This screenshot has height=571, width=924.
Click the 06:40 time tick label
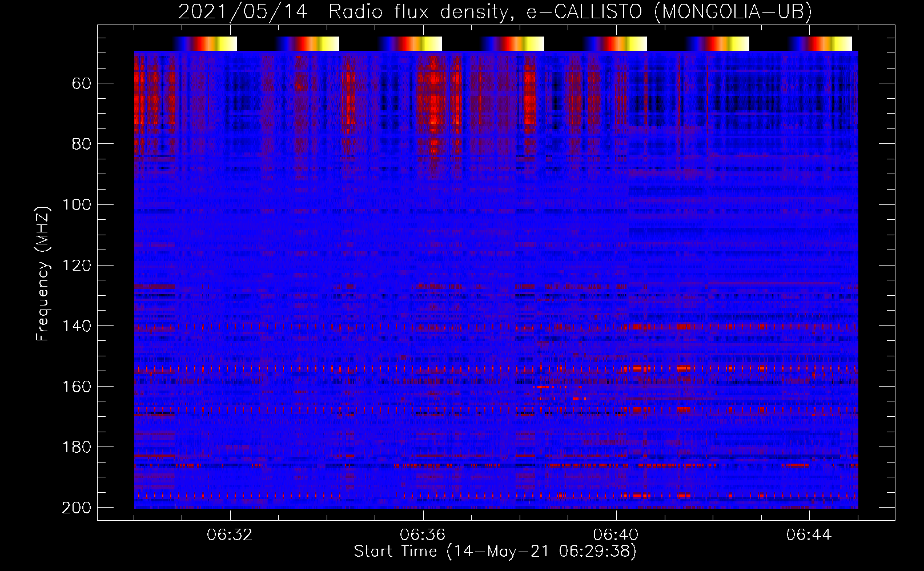[x=616, y=535]
